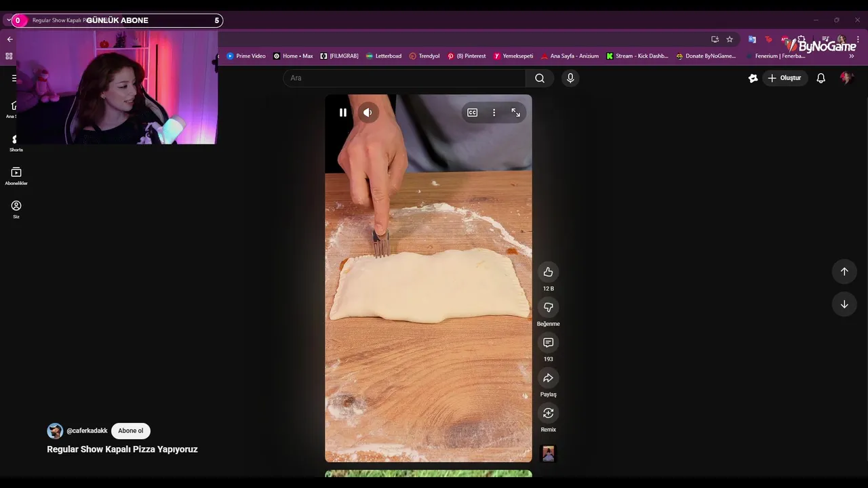Run search with magnifier button
Image resolution: width=868 pixels, height=488 pixels.
540,78
